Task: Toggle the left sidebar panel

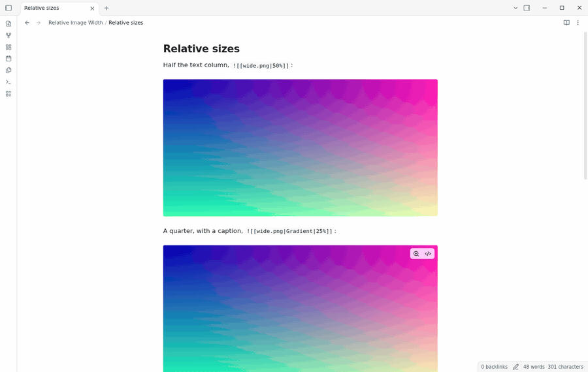Action: click(8, 8)
